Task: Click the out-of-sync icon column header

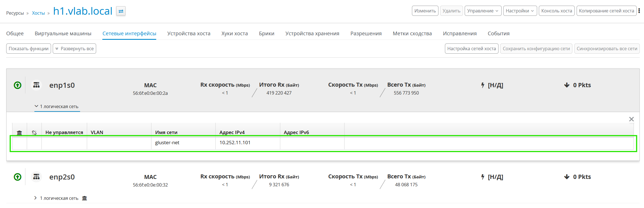Action: click(34, 133)
